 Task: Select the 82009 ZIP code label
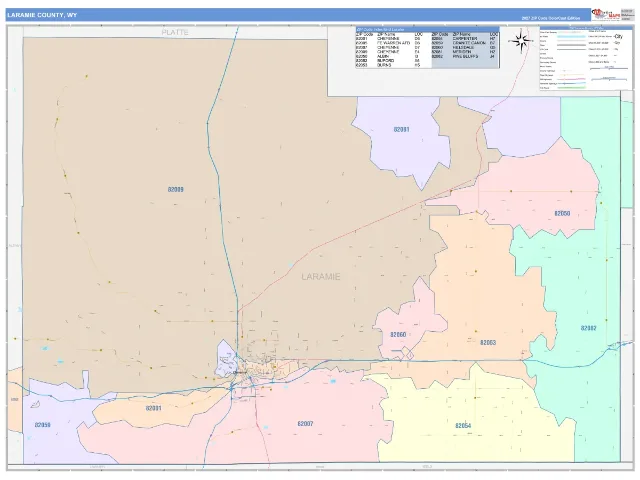176,189
